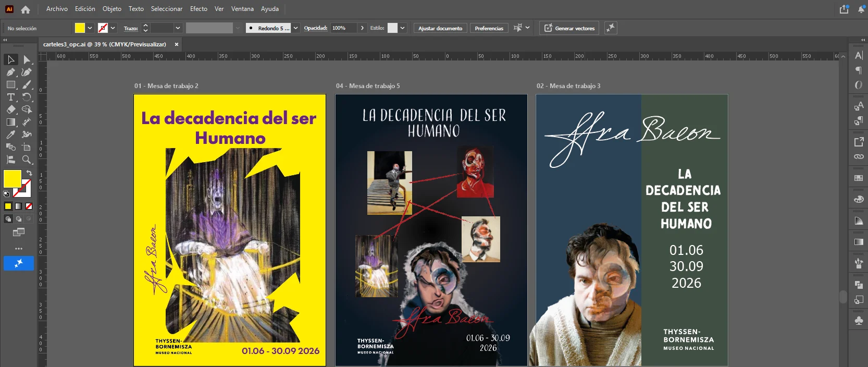
Task: Toggle the pin icon in control bar
Action: (611, 28)
